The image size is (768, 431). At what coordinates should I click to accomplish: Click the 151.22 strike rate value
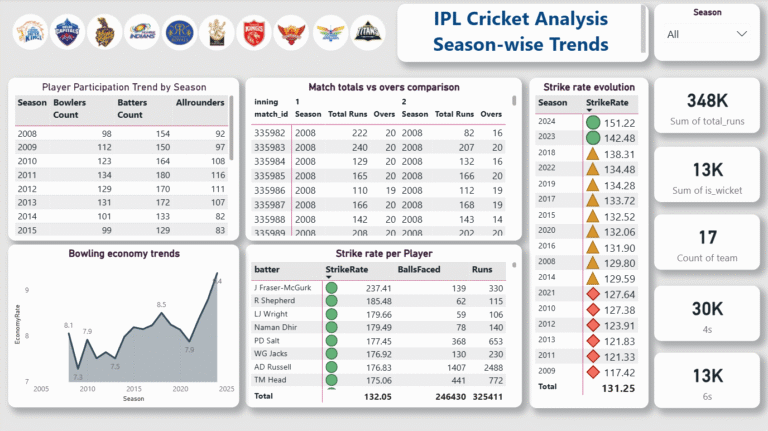pyautogui.click(x=619, y=123)
